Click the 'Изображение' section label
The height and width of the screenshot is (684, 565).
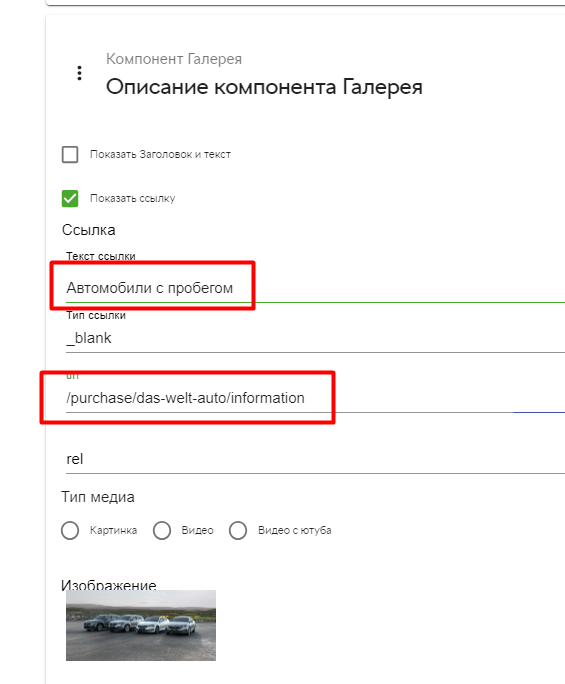109,585
